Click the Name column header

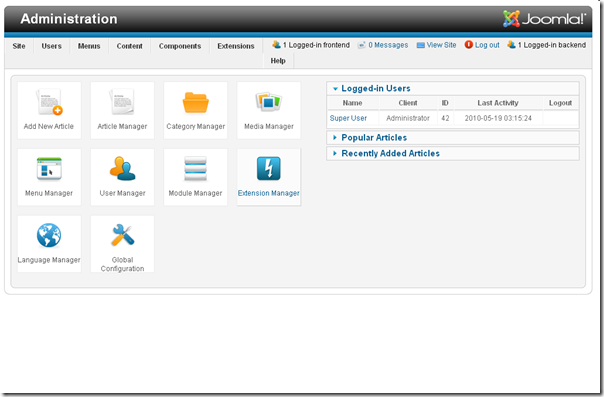pos(352,103)
